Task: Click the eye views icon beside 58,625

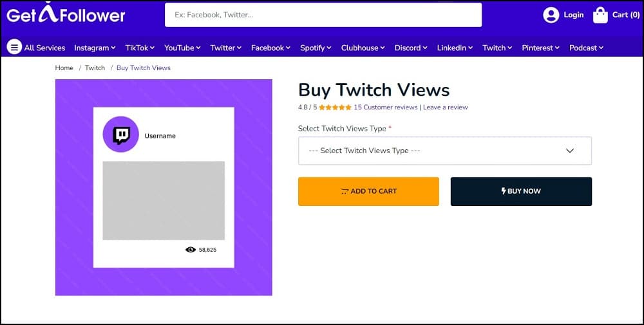Action: [191, 250]
